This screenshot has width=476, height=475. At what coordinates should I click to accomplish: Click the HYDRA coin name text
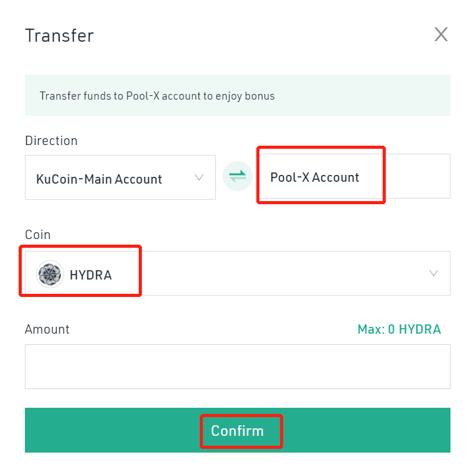pyautogui.click(x=91, y=275)
